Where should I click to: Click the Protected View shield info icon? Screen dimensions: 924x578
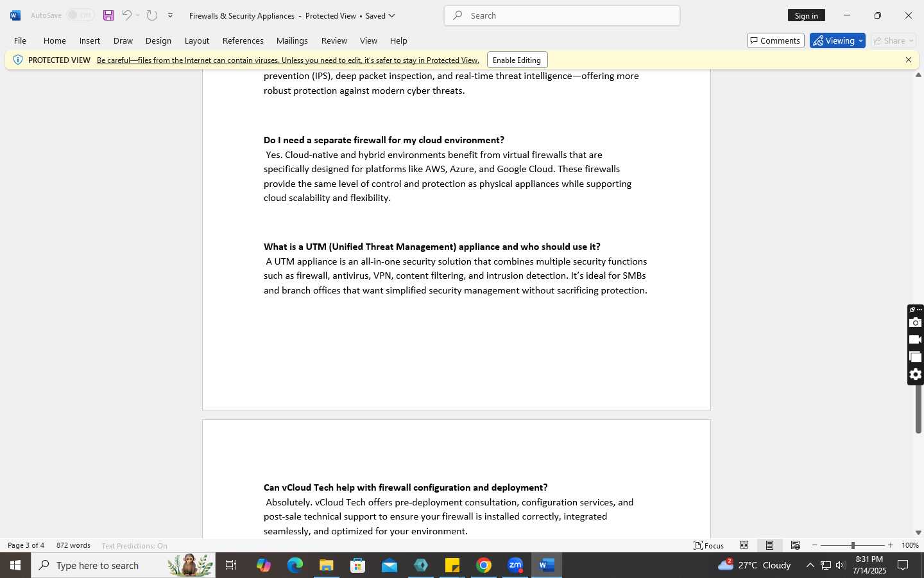click(x=17, y=60)
